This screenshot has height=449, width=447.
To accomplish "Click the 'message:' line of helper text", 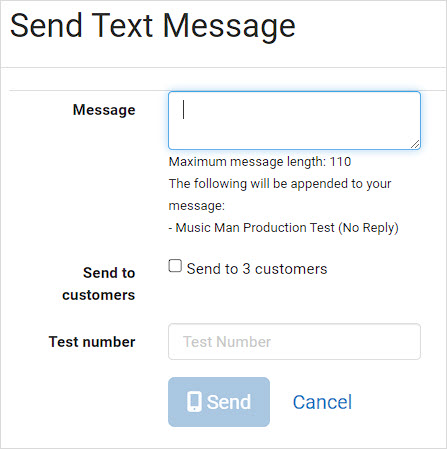I will (x=197, y=206).
